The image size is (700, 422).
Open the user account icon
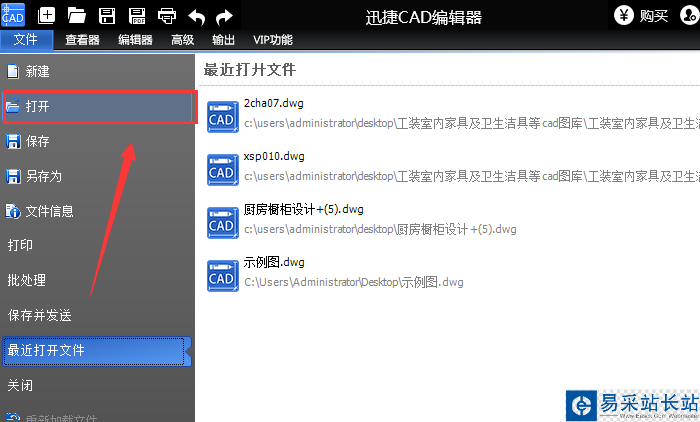click(x=690, y=15)
